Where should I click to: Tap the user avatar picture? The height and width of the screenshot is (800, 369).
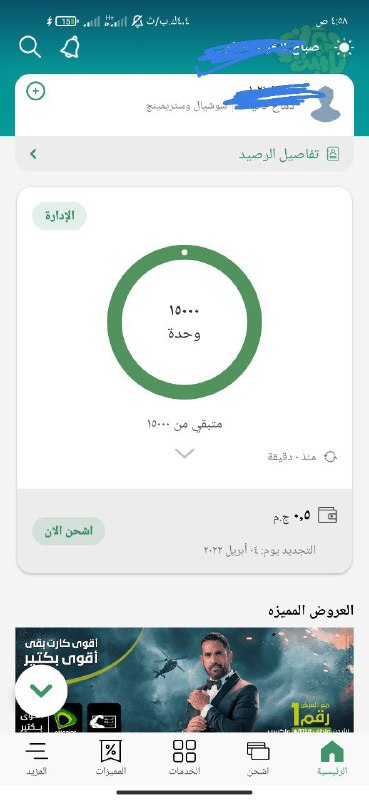(326, 104)
